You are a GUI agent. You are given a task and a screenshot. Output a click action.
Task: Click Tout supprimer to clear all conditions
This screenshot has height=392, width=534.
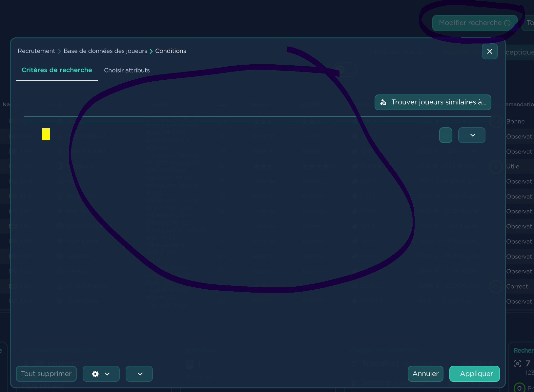(x=46, y=374)
